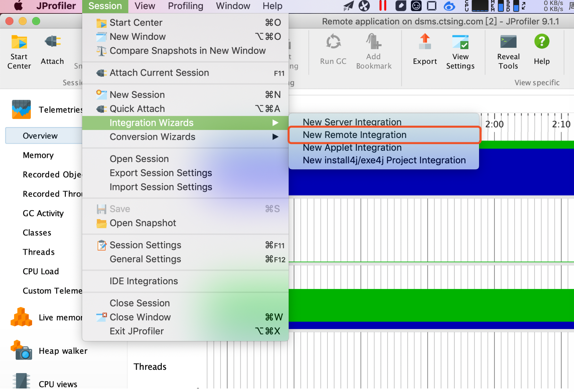Select the Heap walker camera icon
The image size is (574, 392).
pos(21,350)
